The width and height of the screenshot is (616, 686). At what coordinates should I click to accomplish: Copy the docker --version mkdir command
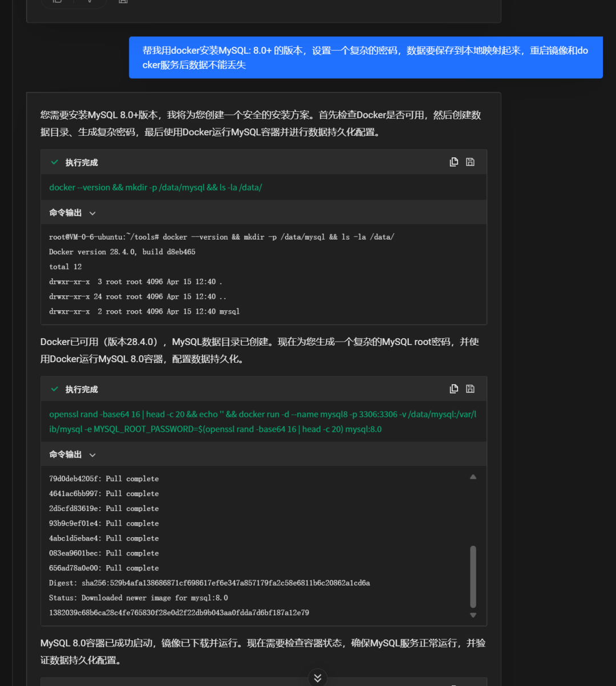[x=454, y=162]
